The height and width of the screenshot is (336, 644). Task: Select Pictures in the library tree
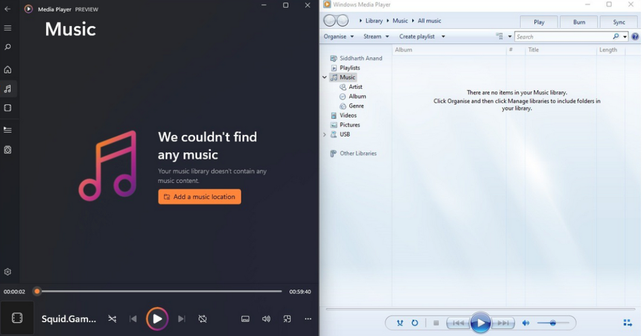345,125
